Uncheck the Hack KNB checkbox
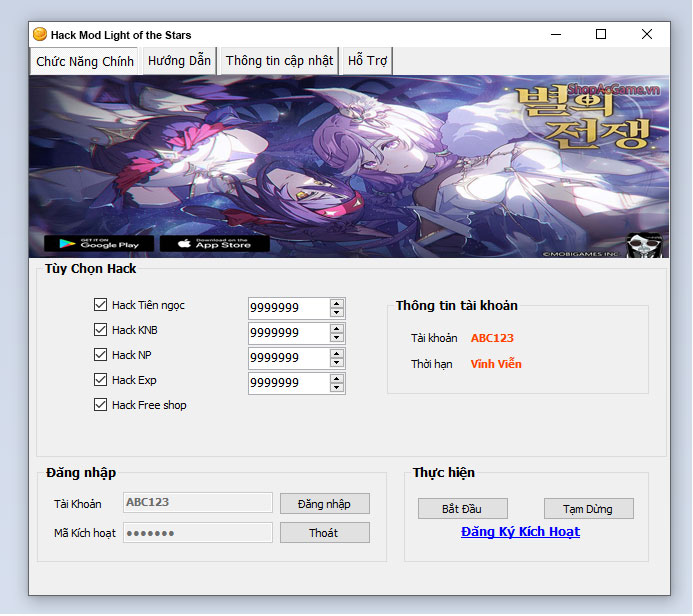693x616 pixels. 100,330
